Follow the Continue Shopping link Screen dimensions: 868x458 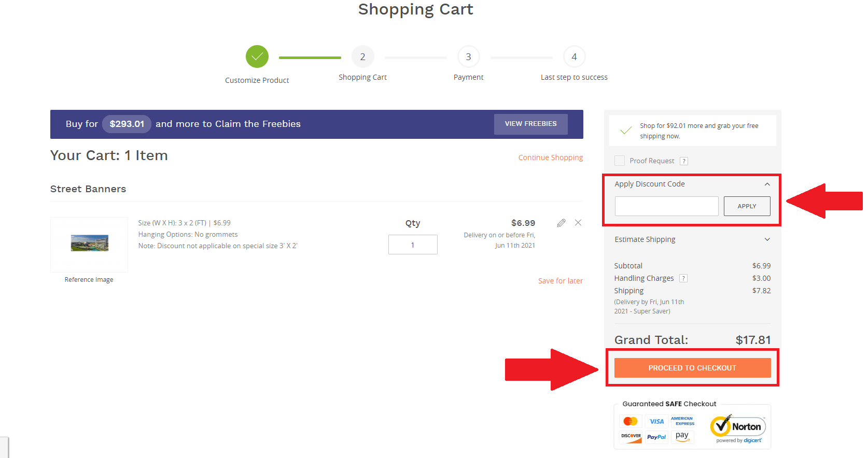pyautogui.click(x=550, y=158)
